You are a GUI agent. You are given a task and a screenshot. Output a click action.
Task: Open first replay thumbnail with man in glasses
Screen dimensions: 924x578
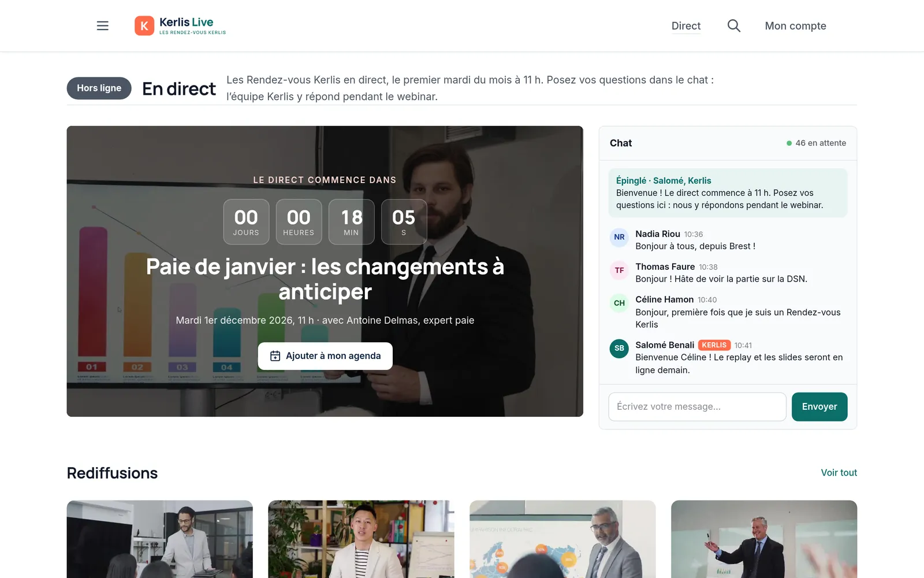[159, 539]
